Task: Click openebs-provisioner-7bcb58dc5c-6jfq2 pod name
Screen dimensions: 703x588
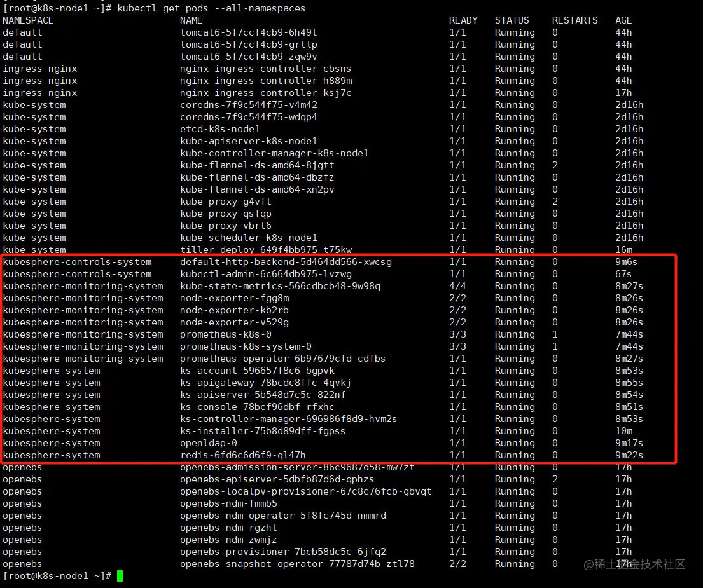Action: [283, 552]
